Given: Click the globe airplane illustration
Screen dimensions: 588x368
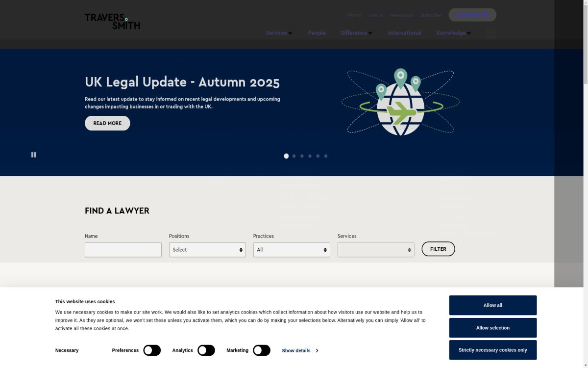Looking at the screenshot, I should point(400,103).
